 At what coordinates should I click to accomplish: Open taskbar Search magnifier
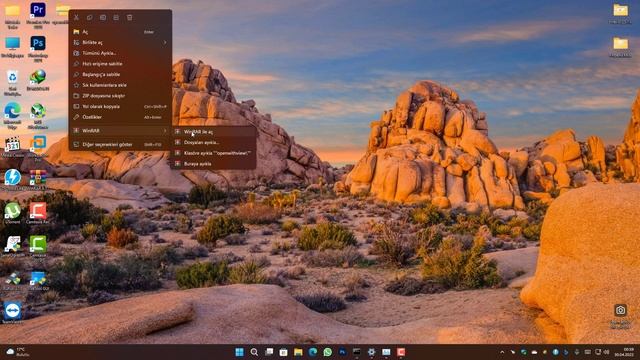point(254,352)
